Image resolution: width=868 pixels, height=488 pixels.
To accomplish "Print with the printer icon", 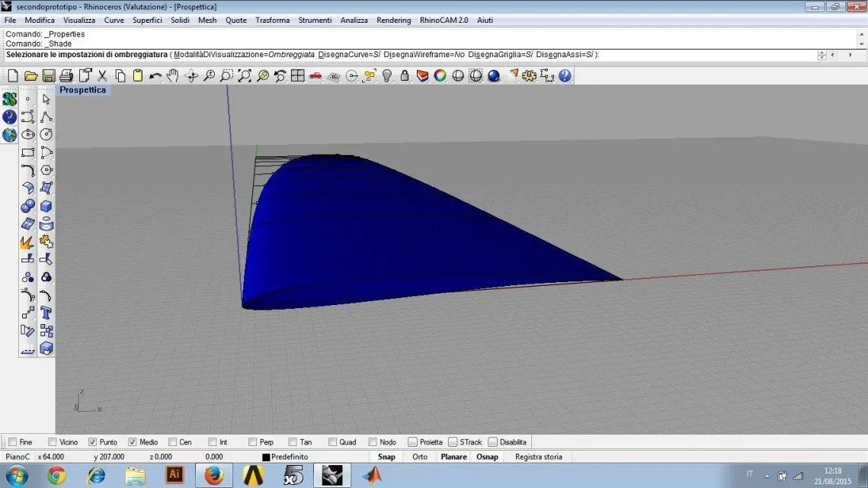I will point(66,76).
